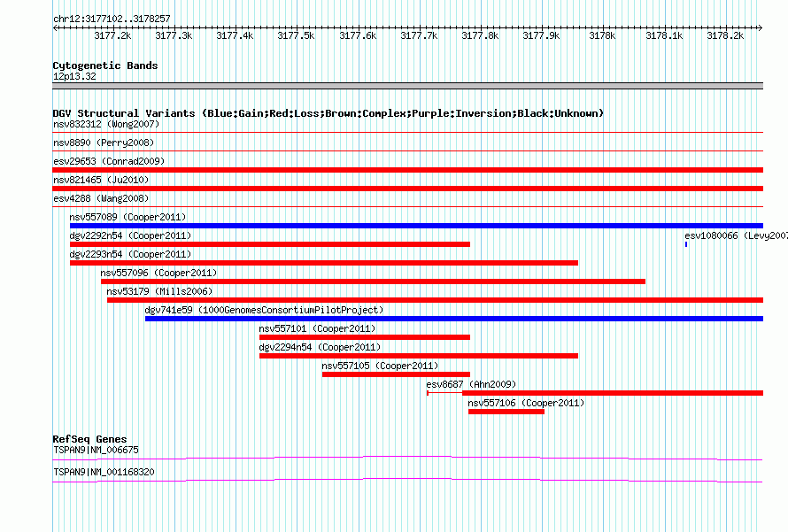788x532 pixels.
Task: Click the esv1080066 (Levy2007) label
Action: 737,235
